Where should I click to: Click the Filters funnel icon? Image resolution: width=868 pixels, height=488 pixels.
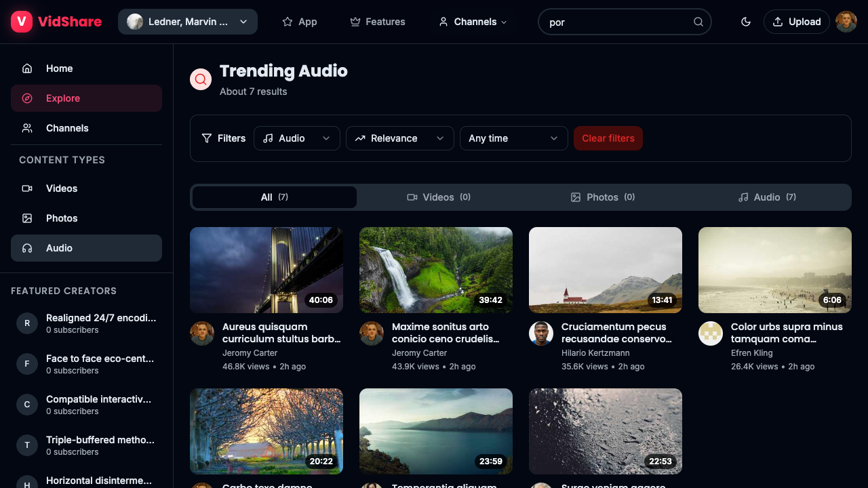(x=207, y=138)
